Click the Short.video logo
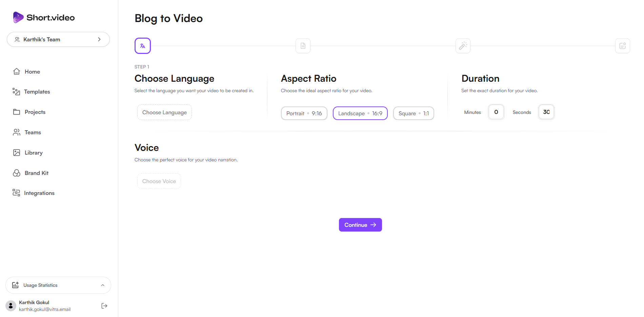 [x=44, y=17]
